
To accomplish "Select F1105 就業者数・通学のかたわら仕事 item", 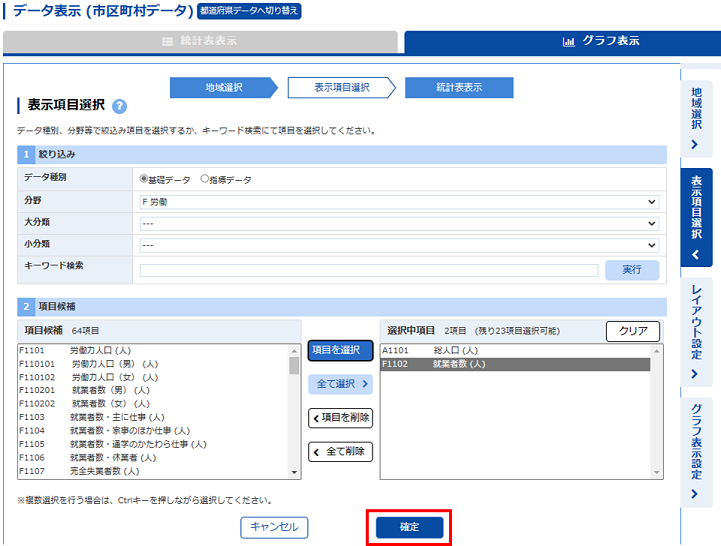I will tap(154, 444).
